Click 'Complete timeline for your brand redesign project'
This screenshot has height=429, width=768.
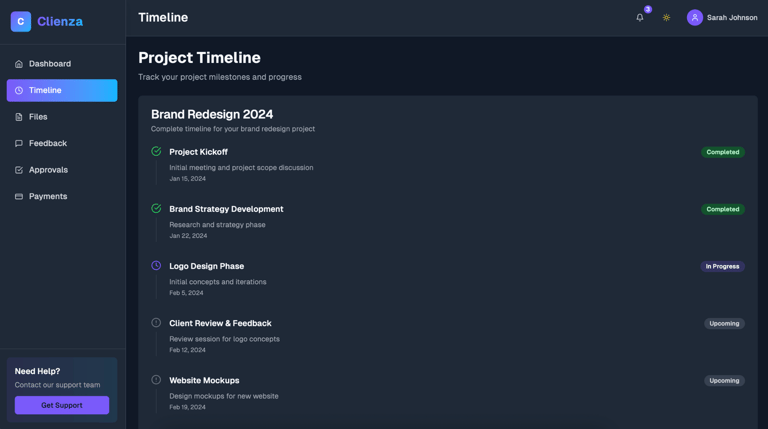pyautogui.click(x=233, y=129)
